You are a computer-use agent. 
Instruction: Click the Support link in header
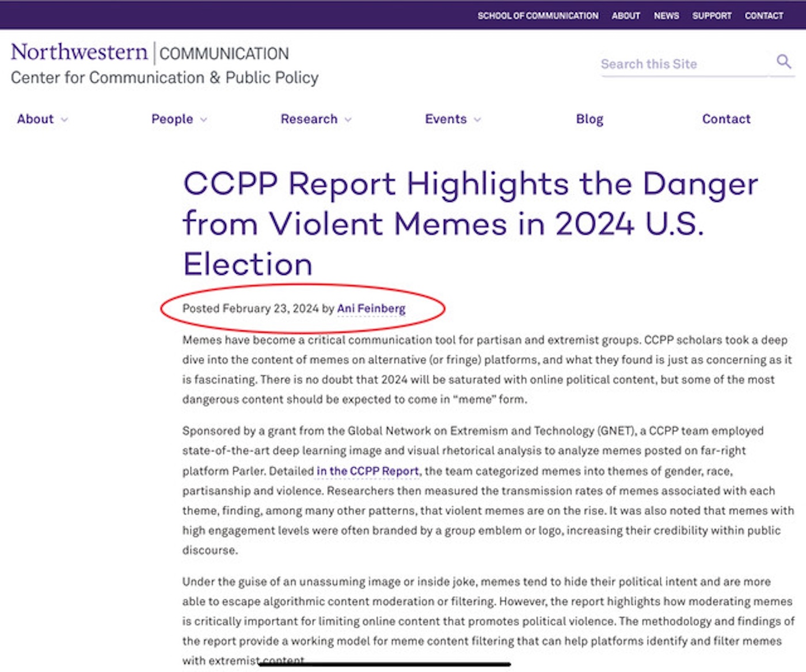[712, 16]
